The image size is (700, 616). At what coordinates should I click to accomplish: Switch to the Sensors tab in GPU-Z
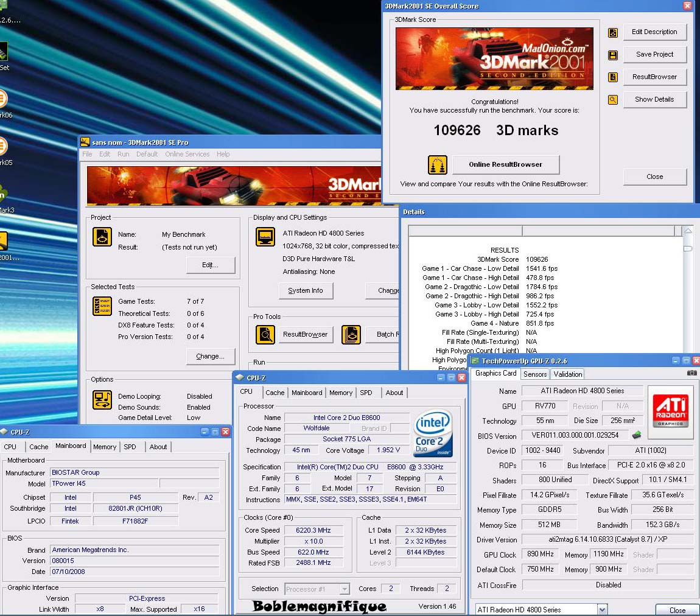[x=535, y=374]
